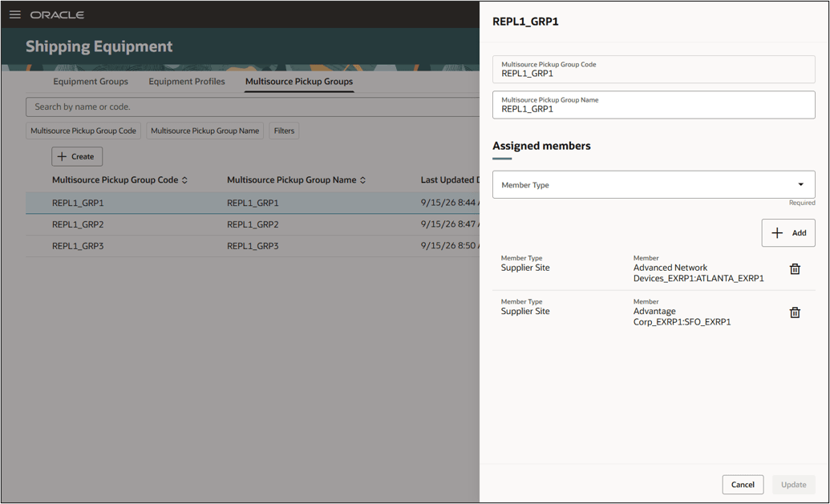Open the hamburger navigation menu

click(14, 14)
